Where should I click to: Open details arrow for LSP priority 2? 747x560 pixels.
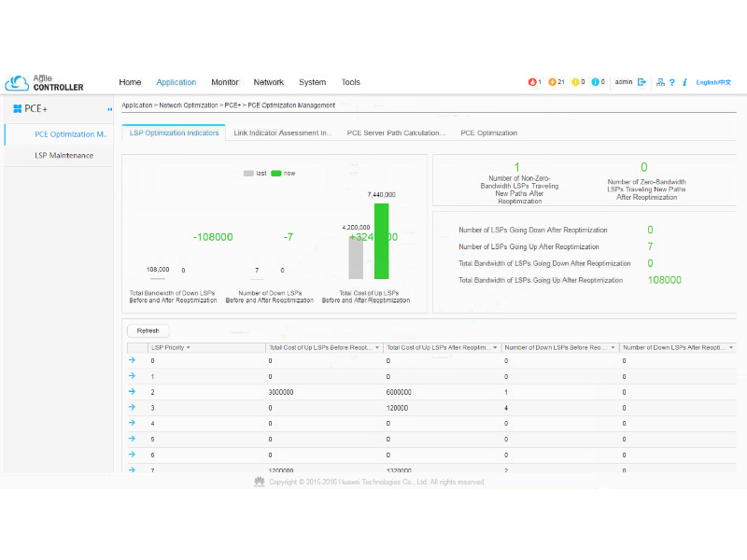pos(132,392)
